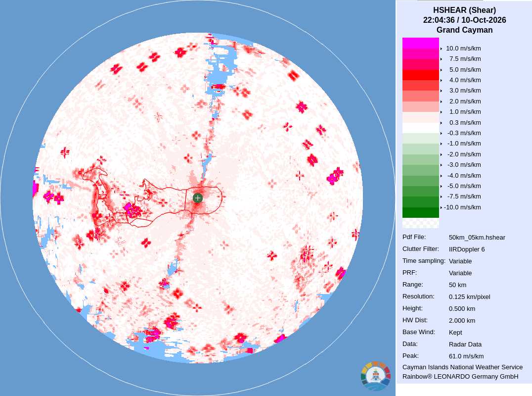Click the green radar site crosshair marker
532x396 pixels.
click(x=197, y=198)
